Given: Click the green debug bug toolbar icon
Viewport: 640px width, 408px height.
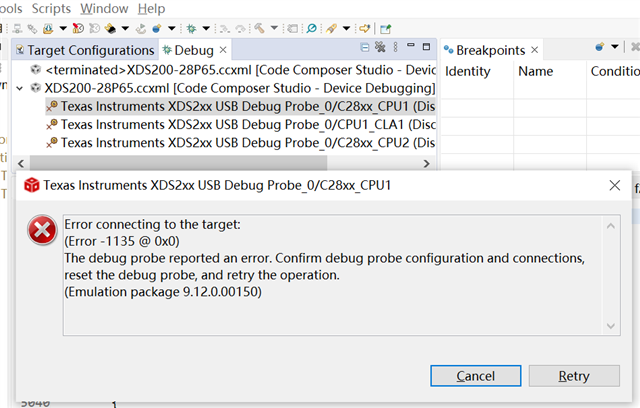Looking at the screenshot, I should pos(190,29).
